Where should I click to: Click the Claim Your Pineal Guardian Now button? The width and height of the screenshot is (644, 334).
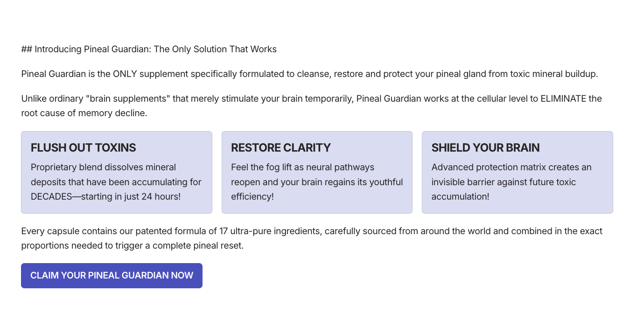click(x=112, y=276)
